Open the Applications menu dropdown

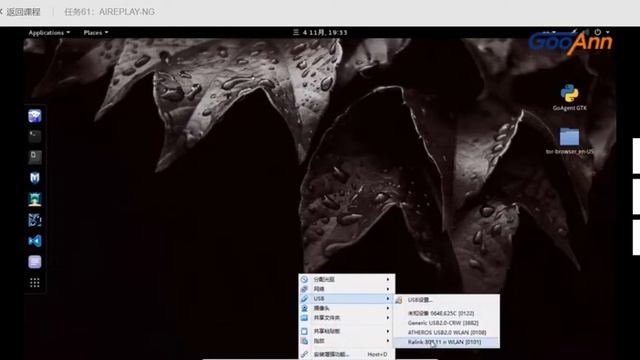pyautogui.click(x=49, y=33)
